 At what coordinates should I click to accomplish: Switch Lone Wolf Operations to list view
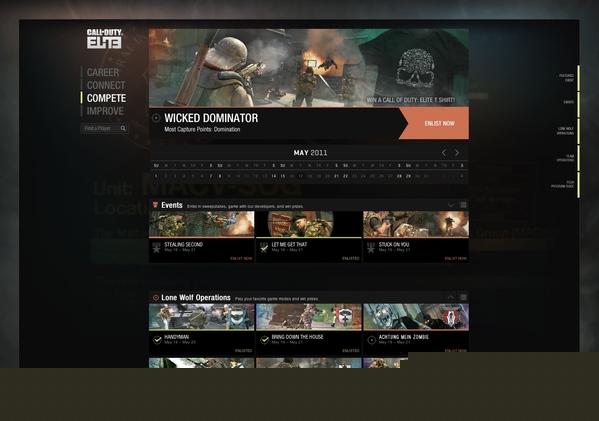pos(463,297)
